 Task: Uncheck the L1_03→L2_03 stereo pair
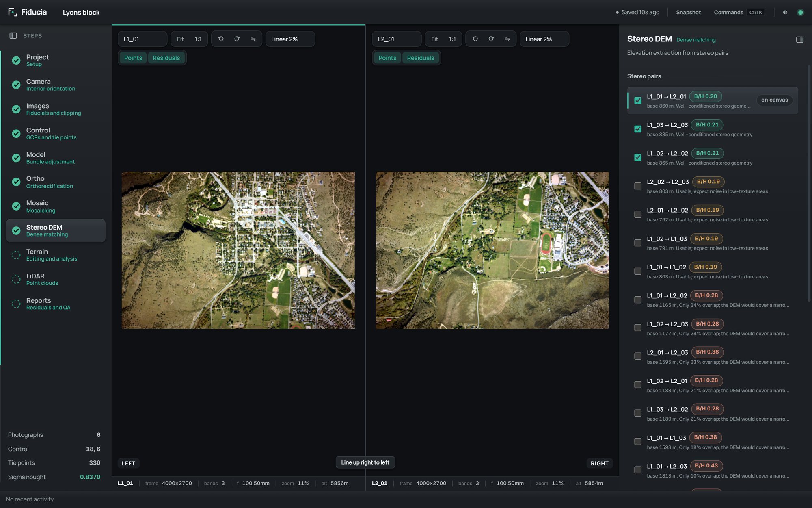point(638,129)
